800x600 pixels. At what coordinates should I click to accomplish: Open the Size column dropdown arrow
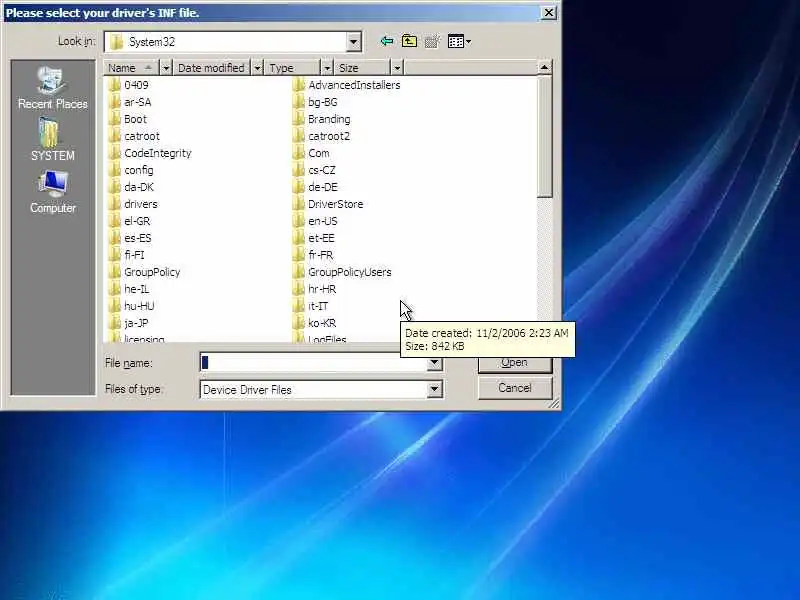(x=397, y=68)
